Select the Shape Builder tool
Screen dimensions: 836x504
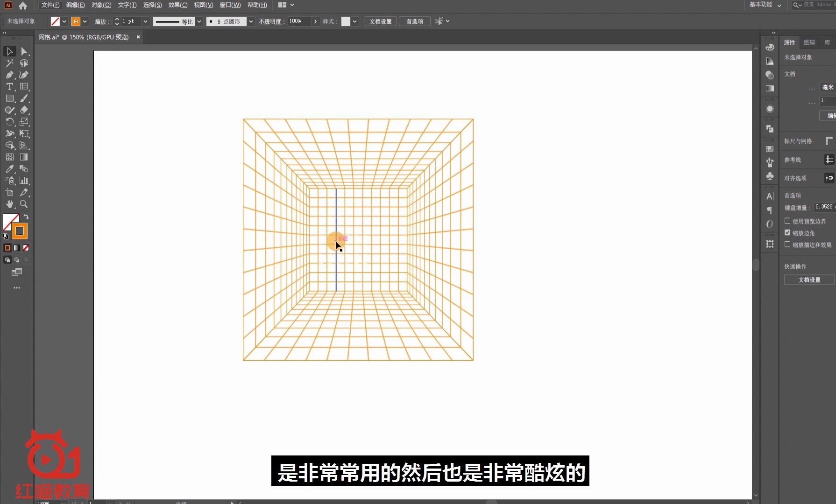click(x=9, y=146)
